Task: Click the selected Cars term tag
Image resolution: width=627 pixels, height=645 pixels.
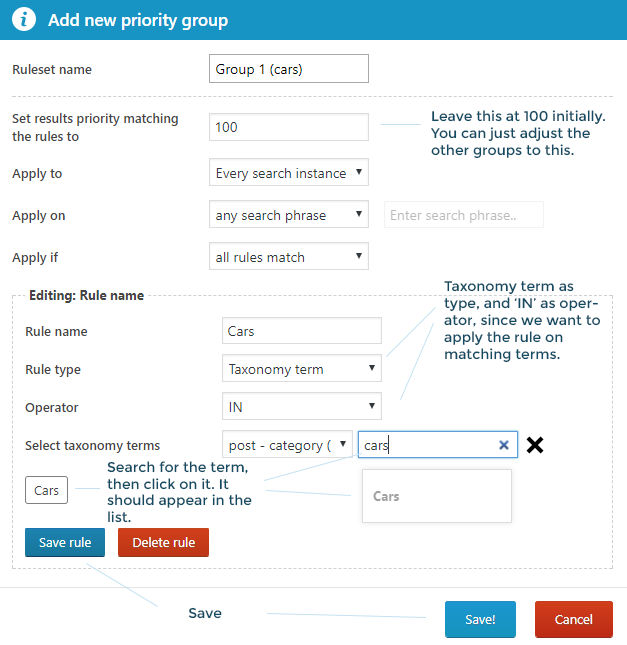Action: (x=46, y=490)
